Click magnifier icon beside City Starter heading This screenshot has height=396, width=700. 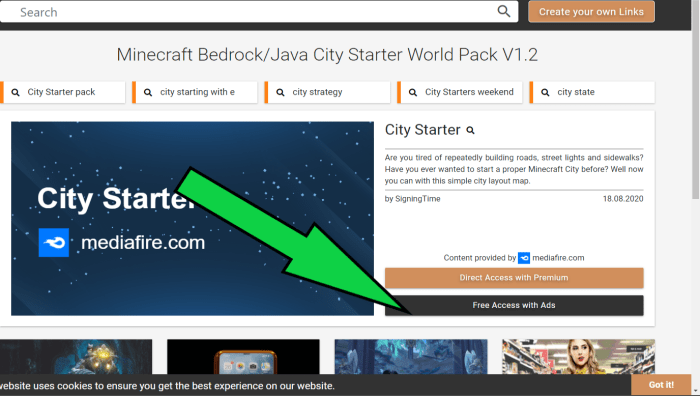pos(470,130)
